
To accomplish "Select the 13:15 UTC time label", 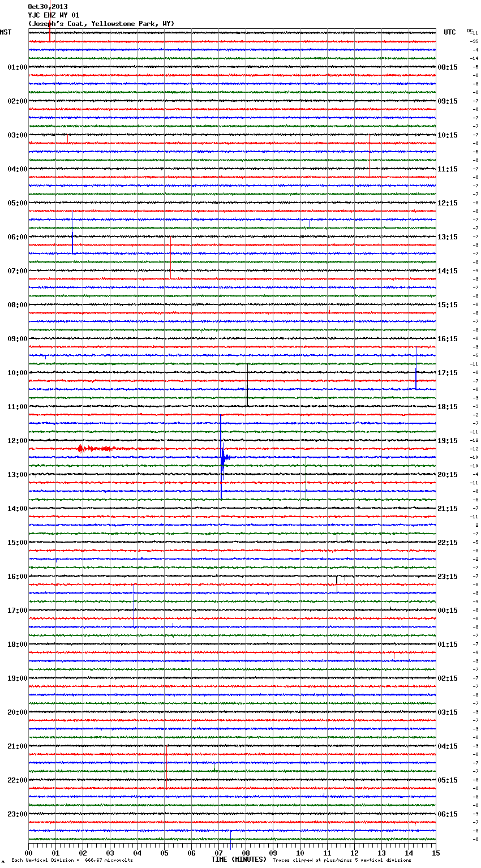I will coord(448,237).
